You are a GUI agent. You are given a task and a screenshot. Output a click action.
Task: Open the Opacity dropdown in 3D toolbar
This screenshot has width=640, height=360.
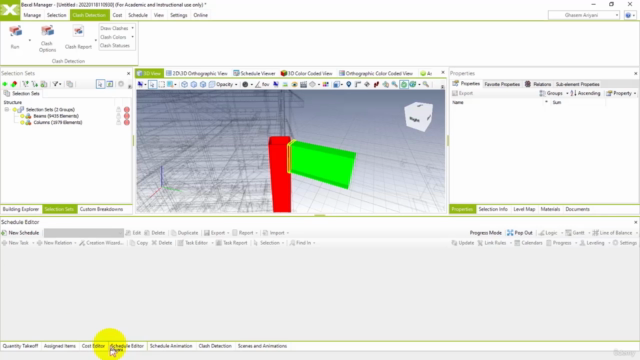(x=223, y=84)
